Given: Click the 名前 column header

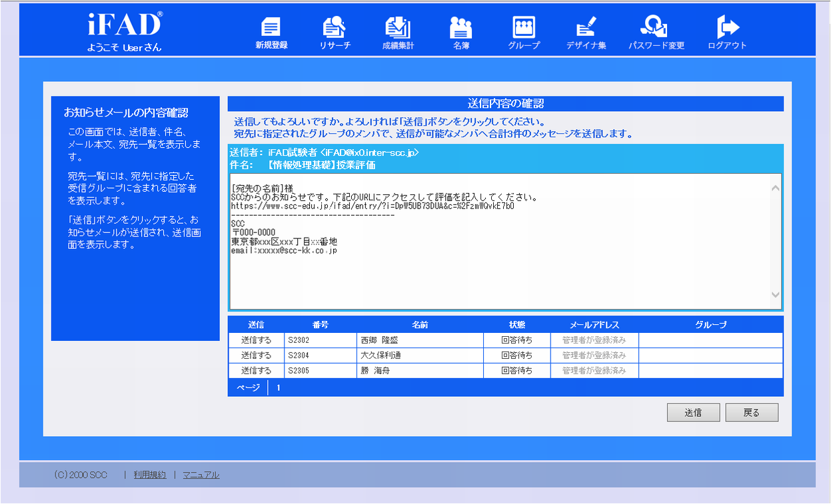Looking at the screenshot, I should 420,325.
